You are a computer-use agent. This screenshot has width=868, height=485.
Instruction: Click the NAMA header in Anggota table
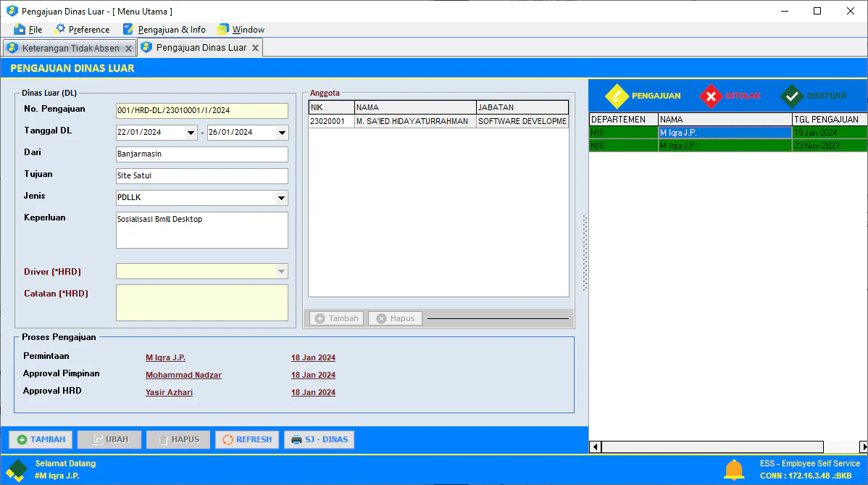[x=415, y=107]
